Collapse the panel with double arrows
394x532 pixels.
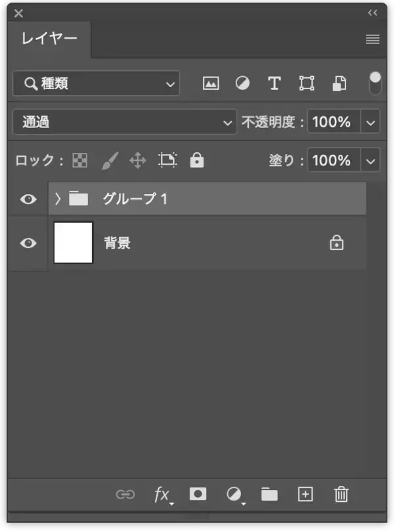[372, 13]
